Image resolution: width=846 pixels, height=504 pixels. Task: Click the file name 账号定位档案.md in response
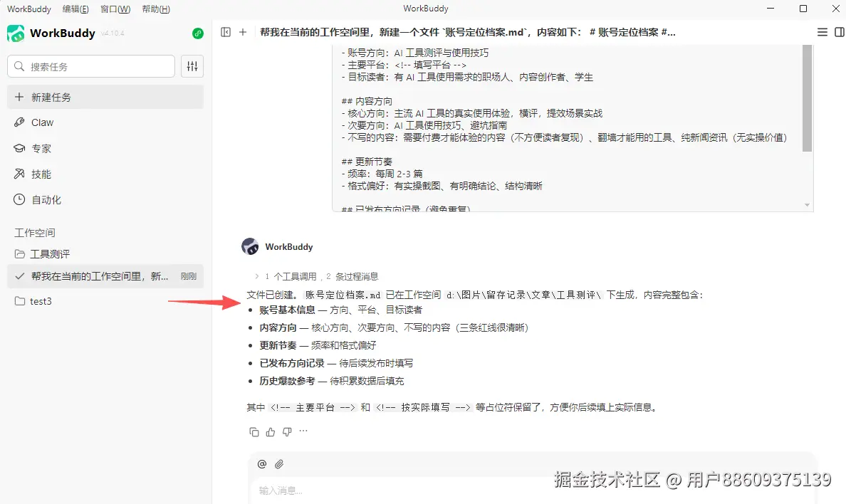(x=343, y=295)
